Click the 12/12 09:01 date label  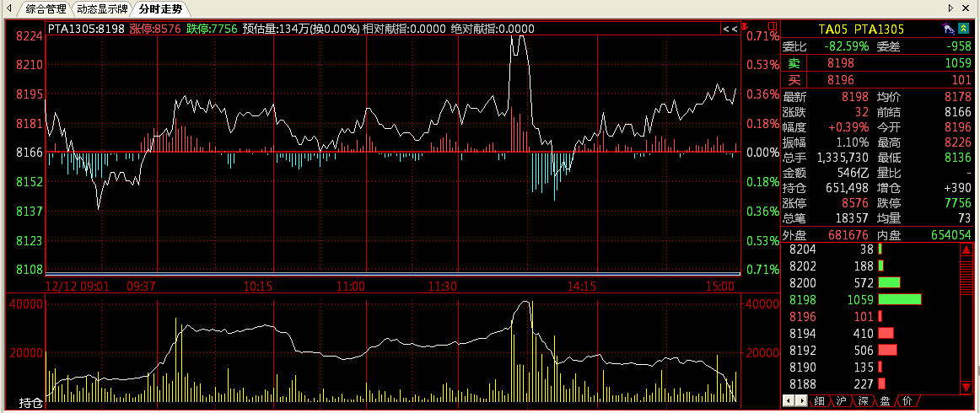78,287
